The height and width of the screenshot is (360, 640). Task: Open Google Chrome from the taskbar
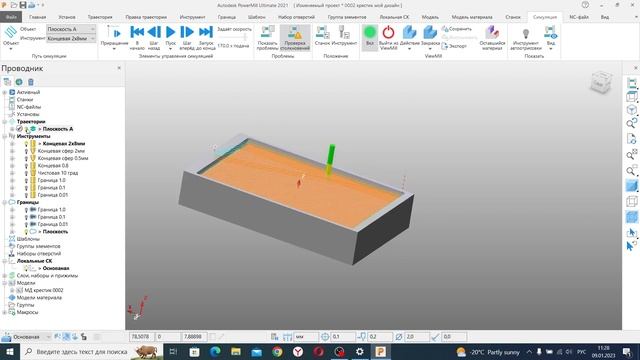click(x=277, y=351)
